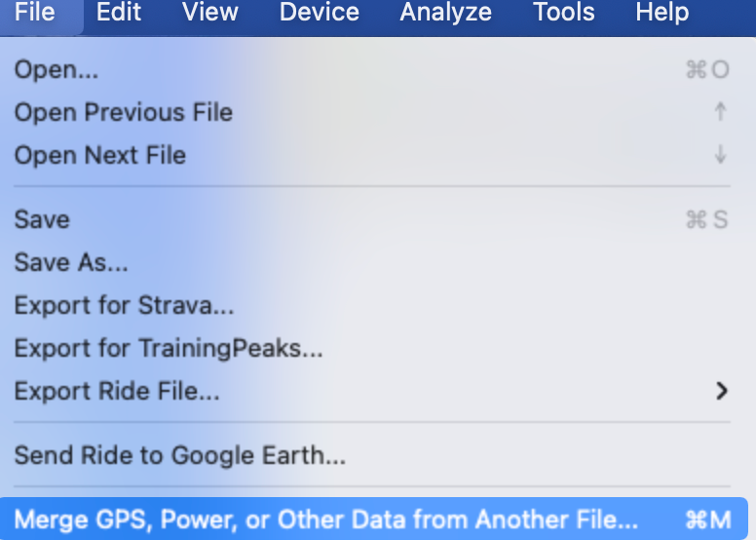Select Merge GPS, Power, or Other Data
This screenshot has height=540, width=756.
coord(325,519)
